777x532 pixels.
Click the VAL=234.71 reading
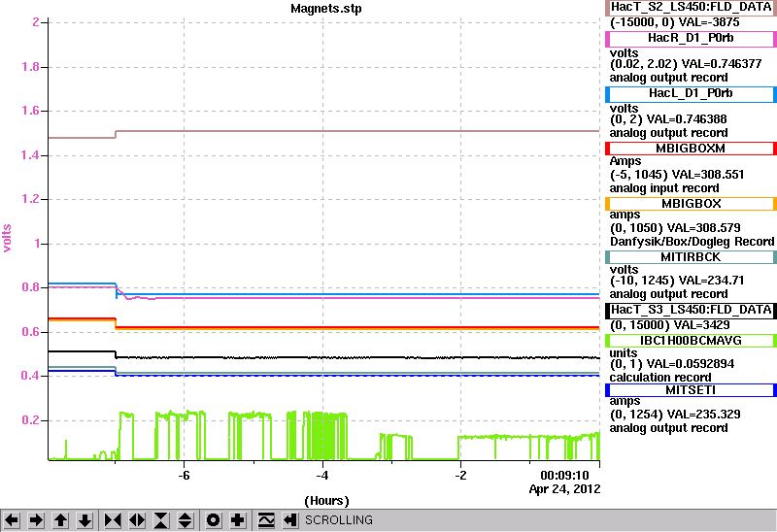(x=711, y=281)
